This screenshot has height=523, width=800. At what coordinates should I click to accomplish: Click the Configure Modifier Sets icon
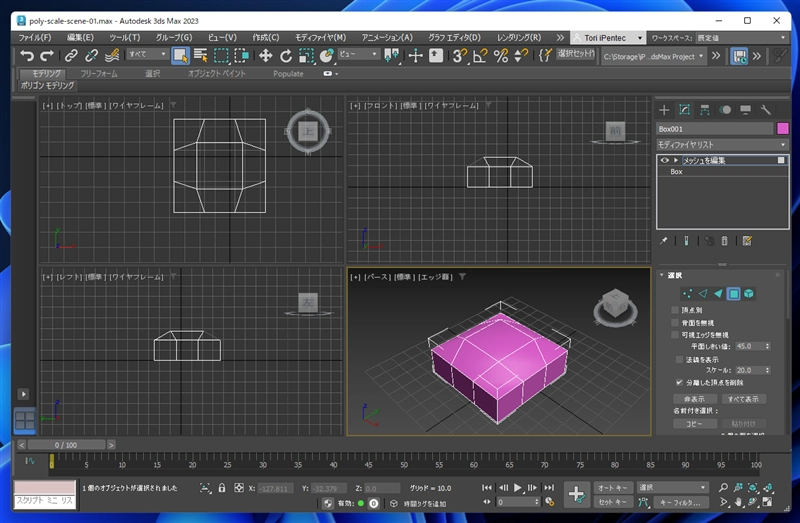click(x=747, y=241)
